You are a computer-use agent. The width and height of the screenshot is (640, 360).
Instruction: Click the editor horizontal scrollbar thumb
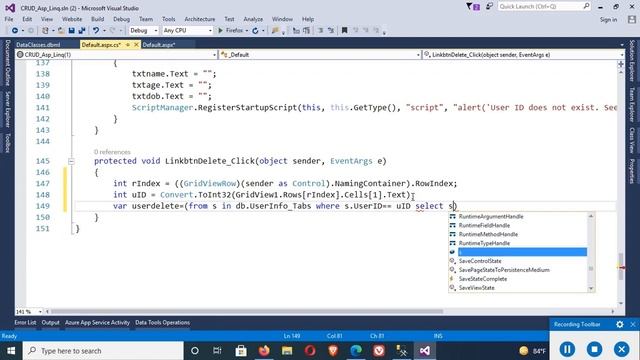tap(247, 311)
